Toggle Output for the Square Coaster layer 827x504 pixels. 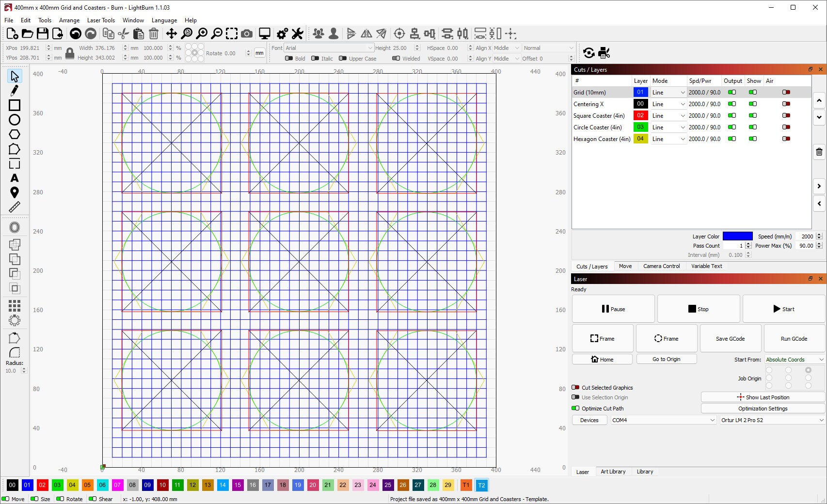pyautogui.click(x=732, y=115)
